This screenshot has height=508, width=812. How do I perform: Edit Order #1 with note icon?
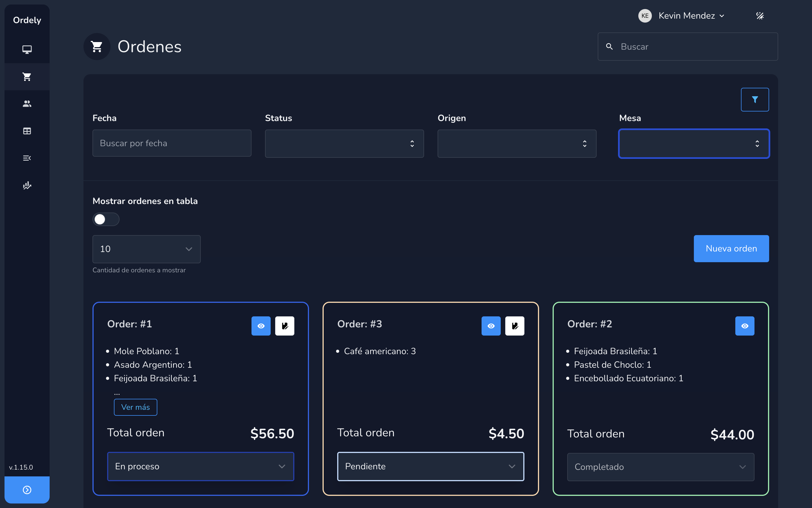pos(284,326)
